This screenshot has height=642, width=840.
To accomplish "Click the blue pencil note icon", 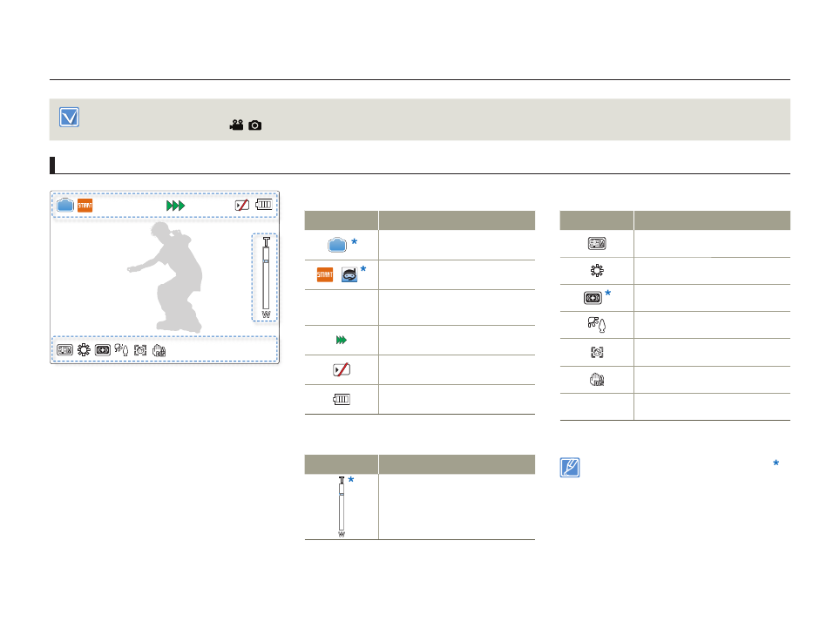I will click(570, 466).
